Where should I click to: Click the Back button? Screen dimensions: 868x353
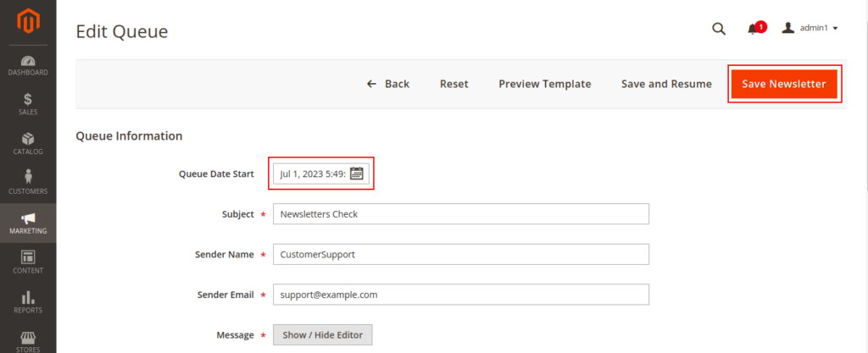(x=388, y=84)
